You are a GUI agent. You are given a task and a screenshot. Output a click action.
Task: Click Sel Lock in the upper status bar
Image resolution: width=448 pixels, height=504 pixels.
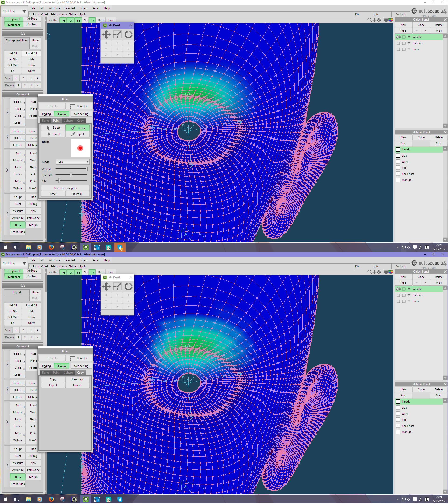(x=401, y=14)
